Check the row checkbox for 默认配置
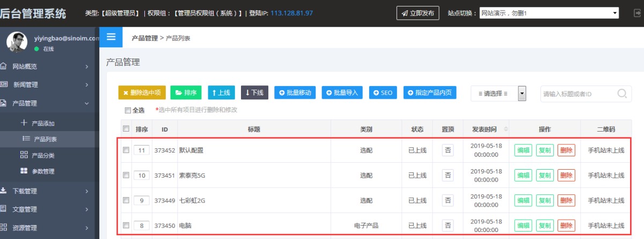Screen dimensions: 644x239 [126, 150]
